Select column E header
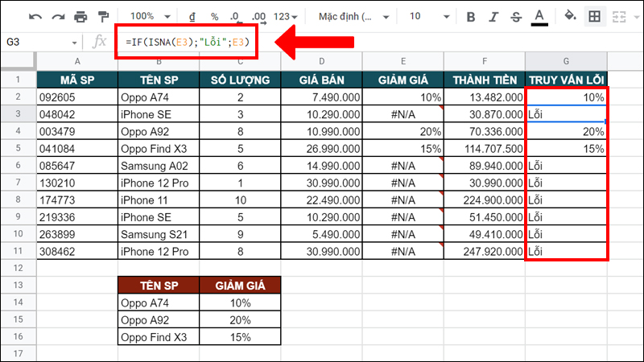The height and width of the screenshot is (362, 644). [x=403, y=62]
